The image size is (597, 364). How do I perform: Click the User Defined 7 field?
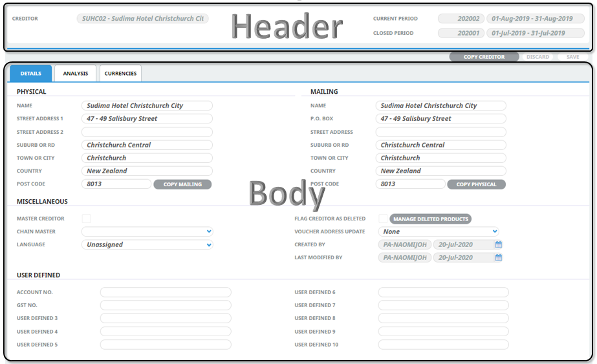[444, 305]
